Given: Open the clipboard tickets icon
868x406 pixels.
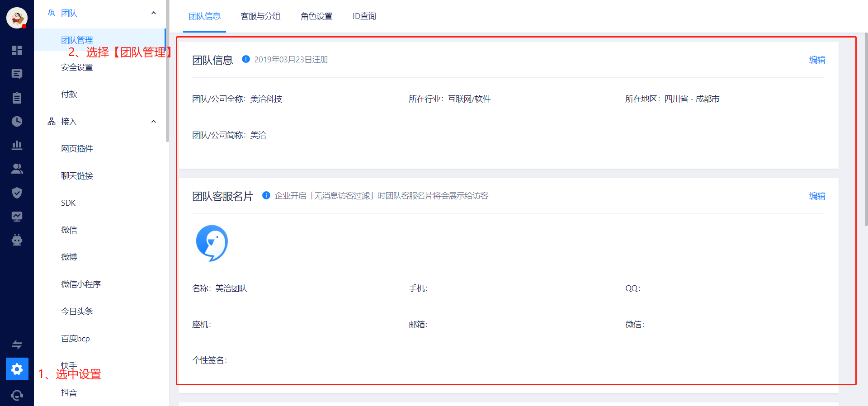Looking at the screenshot, I should point(17,98).
